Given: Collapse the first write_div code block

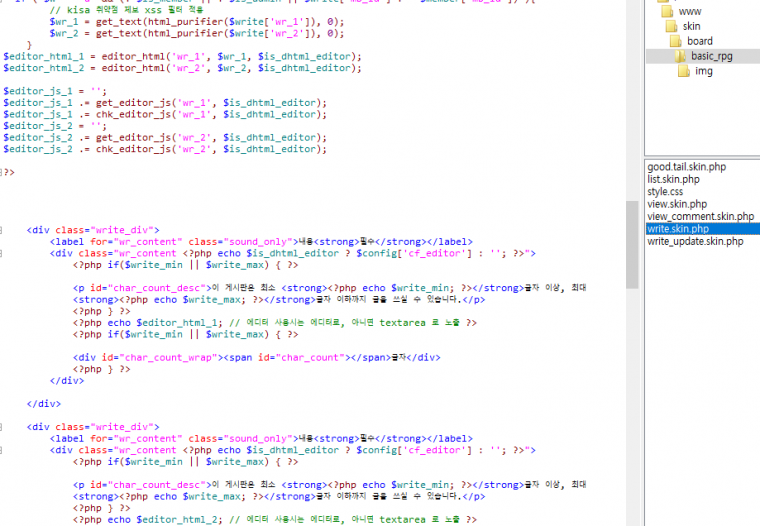Looking at the screenshot, I should [x=1, y=230].
